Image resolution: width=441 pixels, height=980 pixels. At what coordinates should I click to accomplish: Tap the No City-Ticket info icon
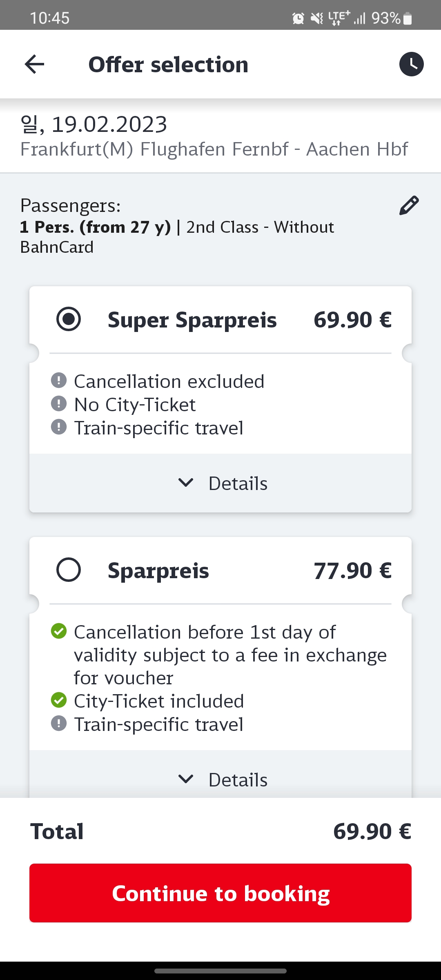tap(59, 404)
